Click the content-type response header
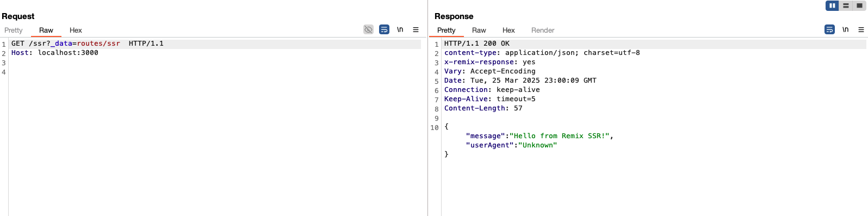The image size is (868, 216). (x=542, y=53)
